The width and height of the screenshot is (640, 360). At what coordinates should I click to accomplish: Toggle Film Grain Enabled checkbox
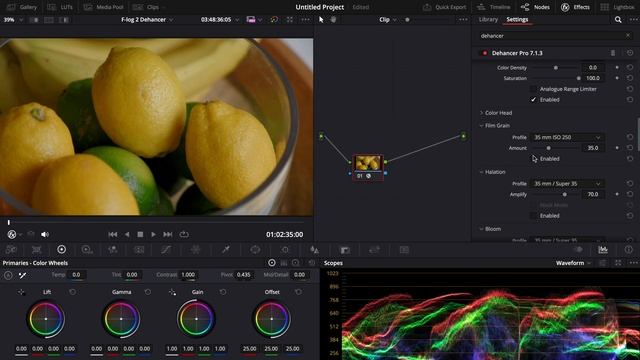coord(533,159)
